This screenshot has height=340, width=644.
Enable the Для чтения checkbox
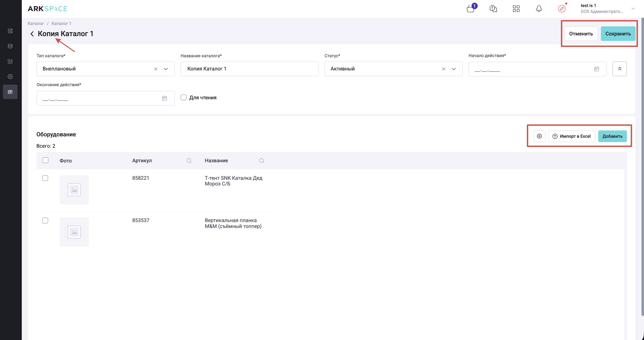tap(184, 97)
